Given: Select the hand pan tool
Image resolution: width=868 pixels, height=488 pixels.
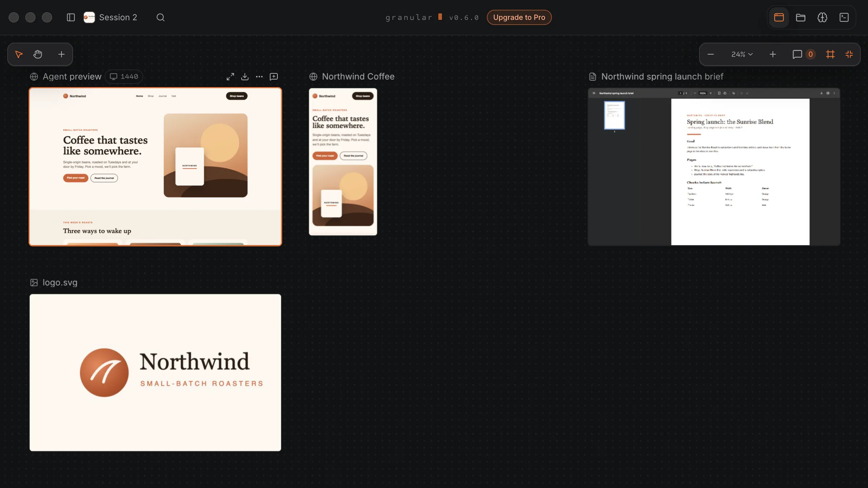Looking at the screenshot, I should [x=38, y=54].
